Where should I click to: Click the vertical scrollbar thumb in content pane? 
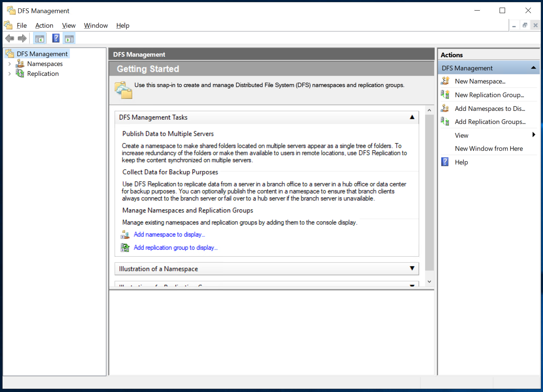pos(429,193)
